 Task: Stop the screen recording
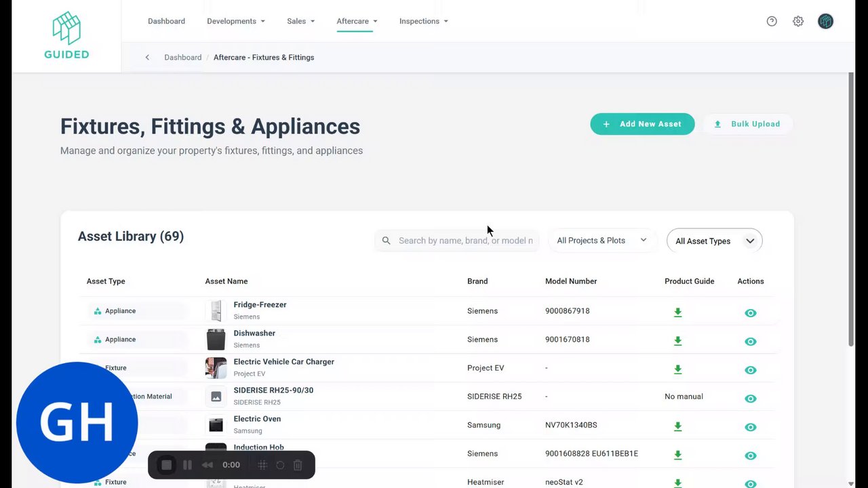tap(166, 465)
